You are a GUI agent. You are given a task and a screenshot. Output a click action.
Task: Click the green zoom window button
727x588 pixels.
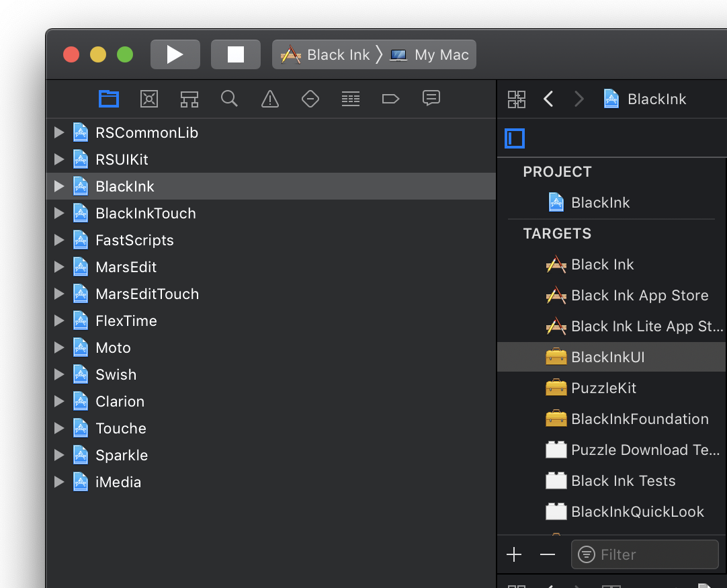(x=125, y=54)
